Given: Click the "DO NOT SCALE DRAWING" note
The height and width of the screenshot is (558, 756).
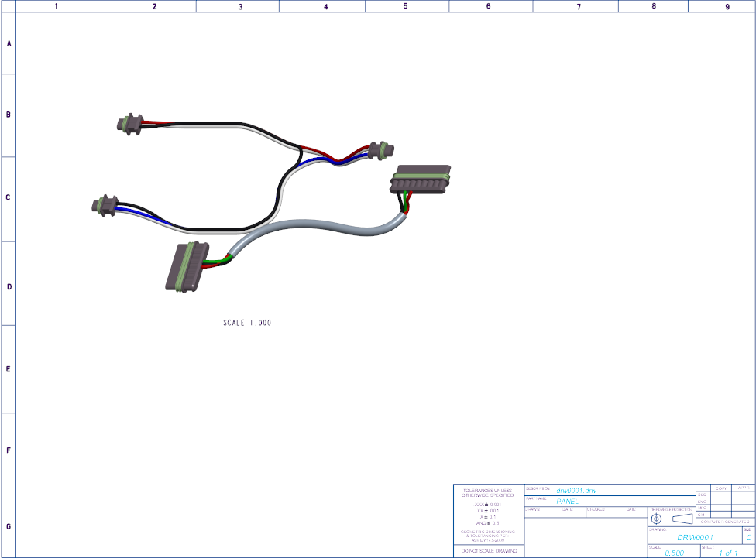Looking at the screenshot, I should (489, 551).
